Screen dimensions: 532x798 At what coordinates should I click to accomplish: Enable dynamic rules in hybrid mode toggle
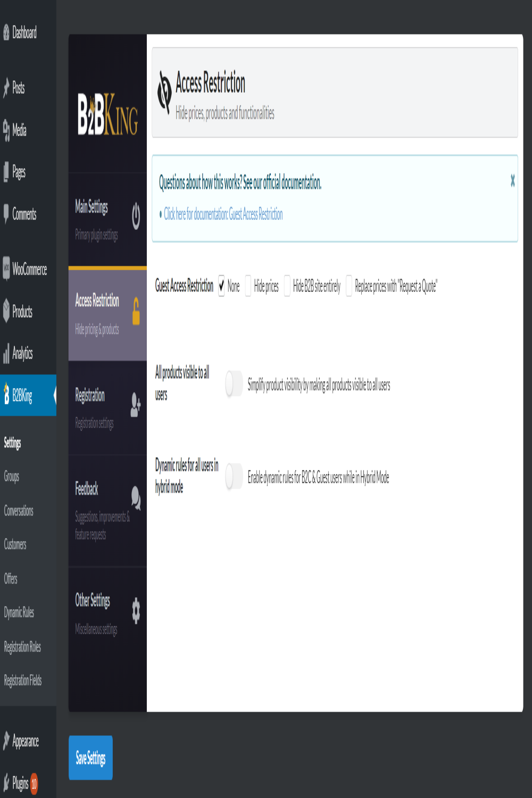click(x=234, y=476)
